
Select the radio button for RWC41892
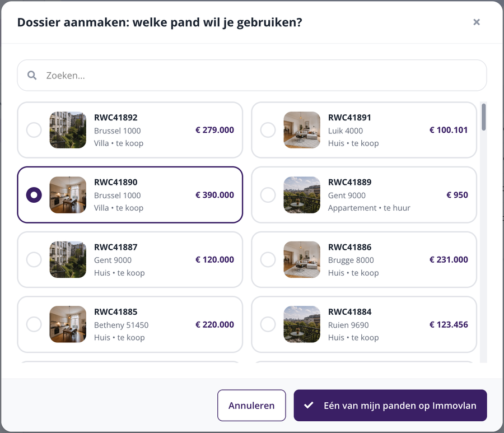coord(34,130)
